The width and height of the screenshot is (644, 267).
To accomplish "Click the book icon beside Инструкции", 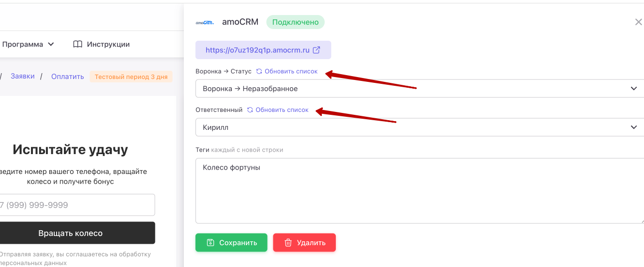I will [x=77, y=44].
